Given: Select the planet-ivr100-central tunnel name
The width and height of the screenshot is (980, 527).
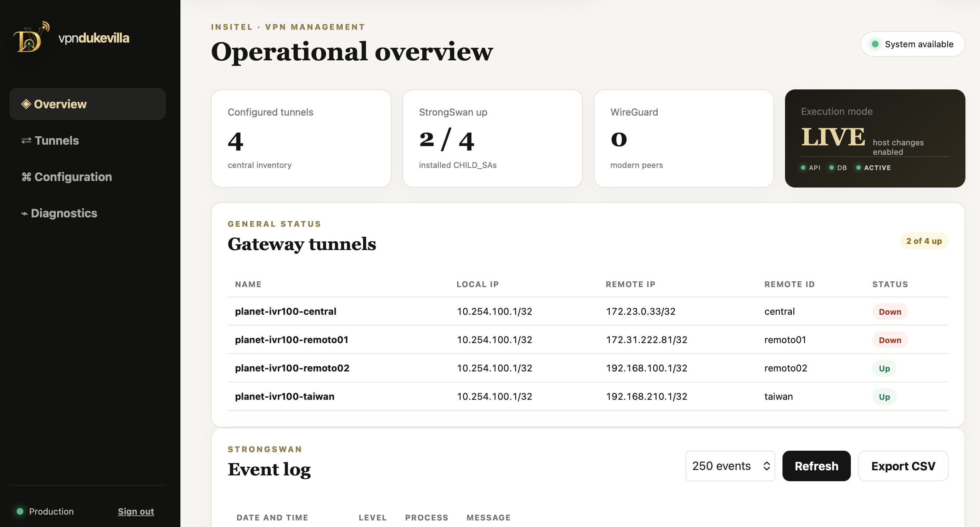Looking at the screenshot, I should pos(286,311).
